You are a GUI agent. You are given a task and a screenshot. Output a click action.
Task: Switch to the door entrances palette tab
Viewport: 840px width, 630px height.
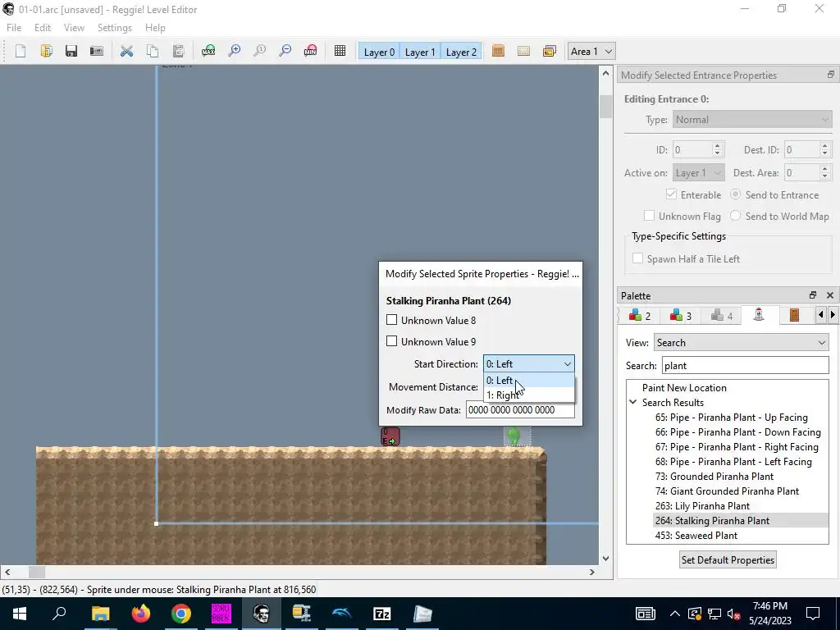tap(794, 315)
